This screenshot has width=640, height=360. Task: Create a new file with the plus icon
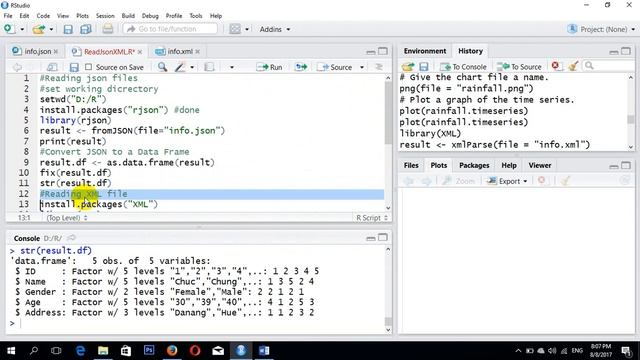pyautogui.click(x=9, y=29)
